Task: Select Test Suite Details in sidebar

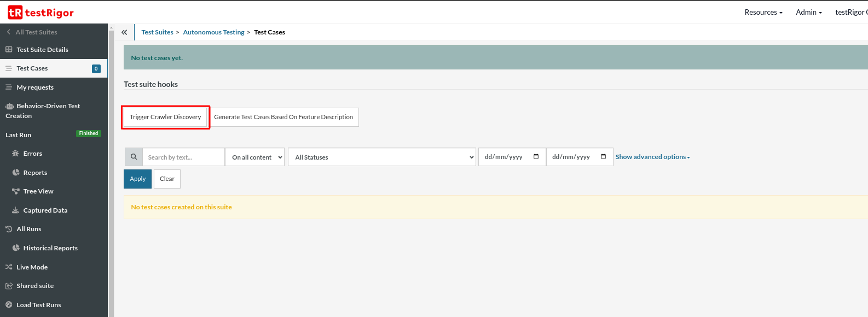Action: coord(42,50)
